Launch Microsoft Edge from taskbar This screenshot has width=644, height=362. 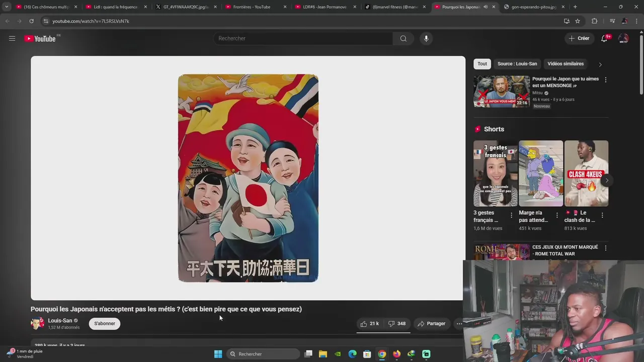[x=352, y=354]
